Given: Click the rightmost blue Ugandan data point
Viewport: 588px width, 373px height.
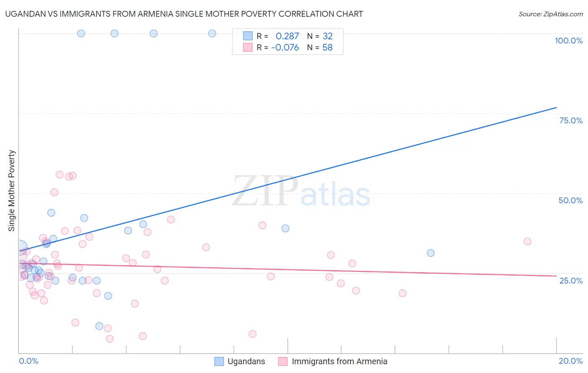Looking at the screenshot, I should pyautogui.click(x=431, y=253).
